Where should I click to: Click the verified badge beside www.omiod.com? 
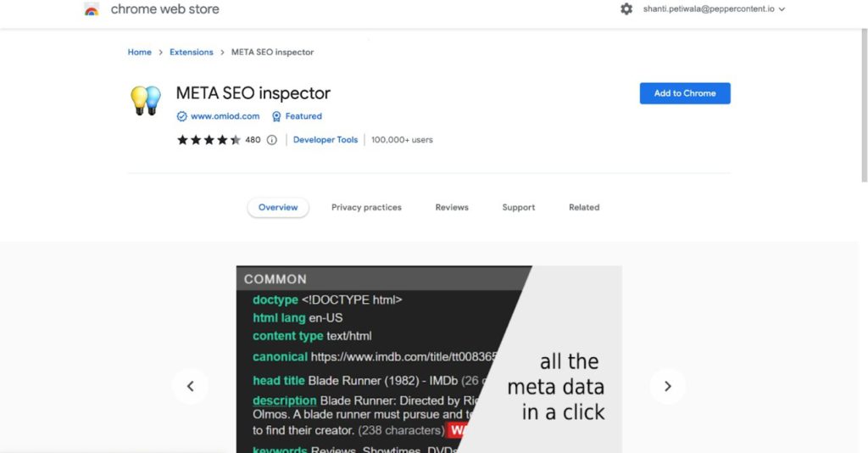pos(181,116)
